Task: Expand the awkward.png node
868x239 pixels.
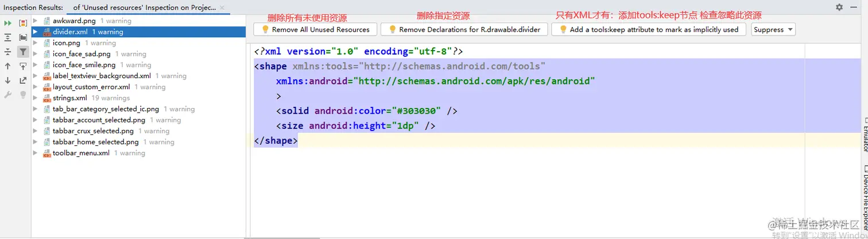Action: (x=36, y=21)
